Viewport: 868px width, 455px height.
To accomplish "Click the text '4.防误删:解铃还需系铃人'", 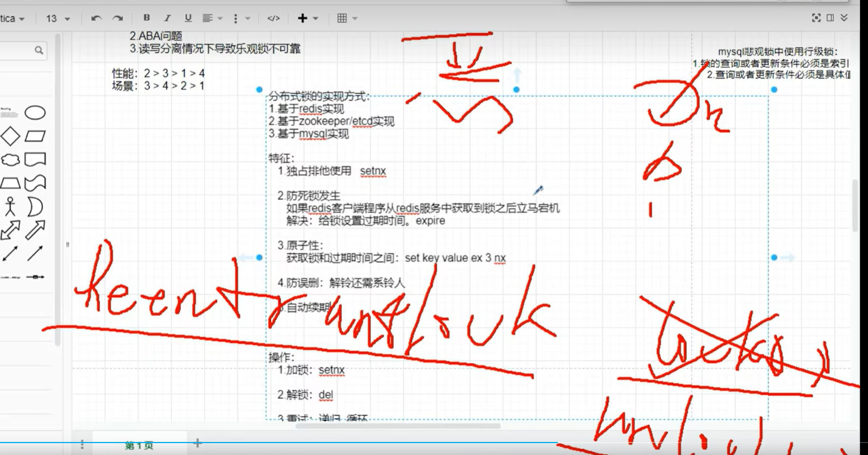I will click(342, 283).
